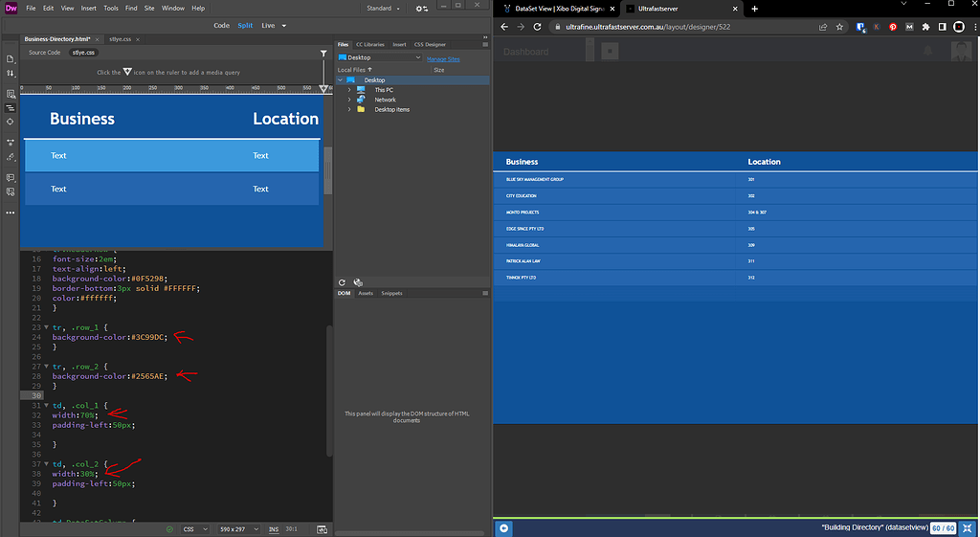Switch to the CSS Designer panel tab
The height and width of the screenshot is (537, 980).
tap(430, 44)
